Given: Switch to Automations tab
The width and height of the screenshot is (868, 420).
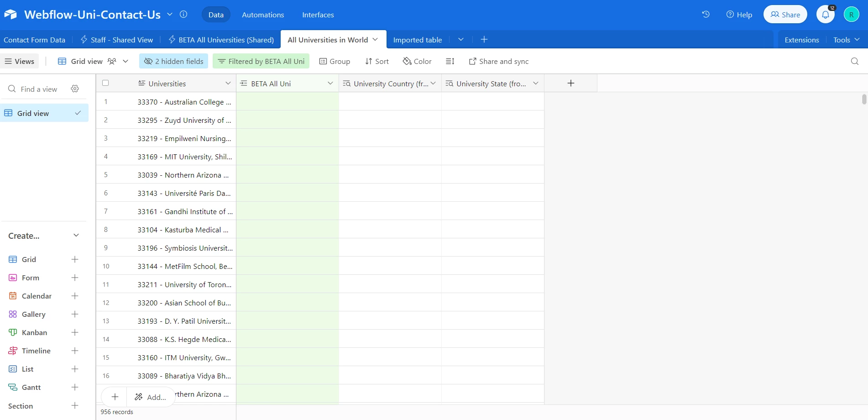Looking at the screenshot, I should point(263,15).
